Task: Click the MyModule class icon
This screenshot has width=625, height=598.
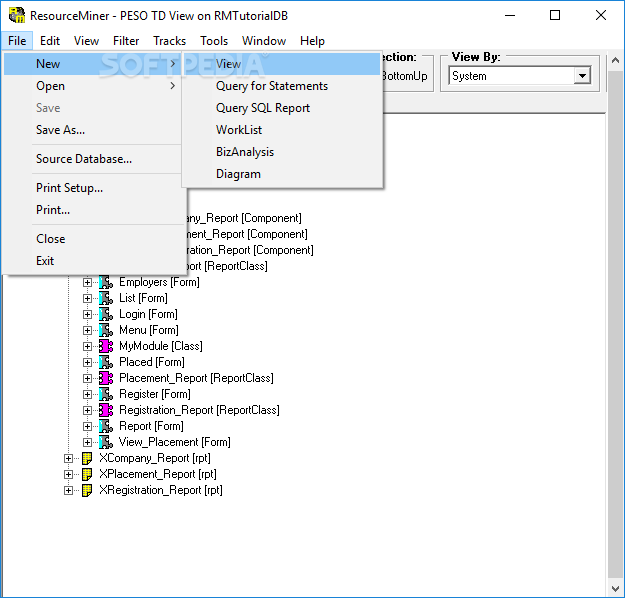Action: (106, 346)
